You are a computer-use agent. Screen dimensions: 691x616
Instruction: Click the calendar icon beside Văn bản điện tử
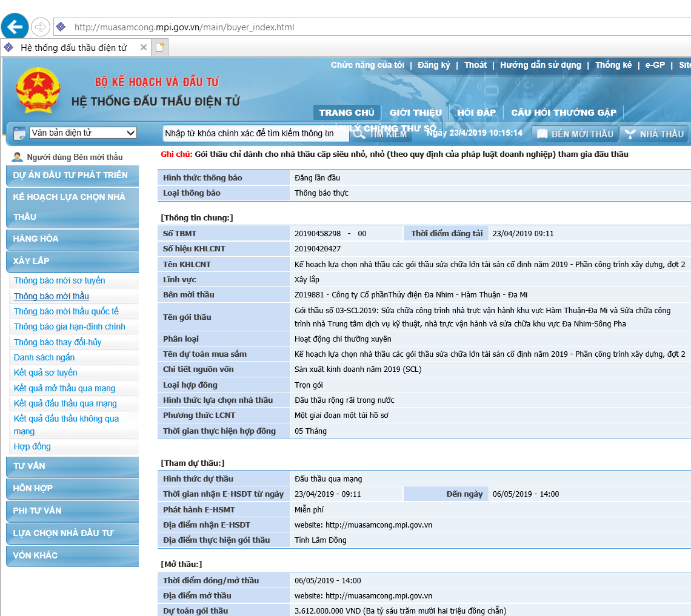tap(19, 133)
